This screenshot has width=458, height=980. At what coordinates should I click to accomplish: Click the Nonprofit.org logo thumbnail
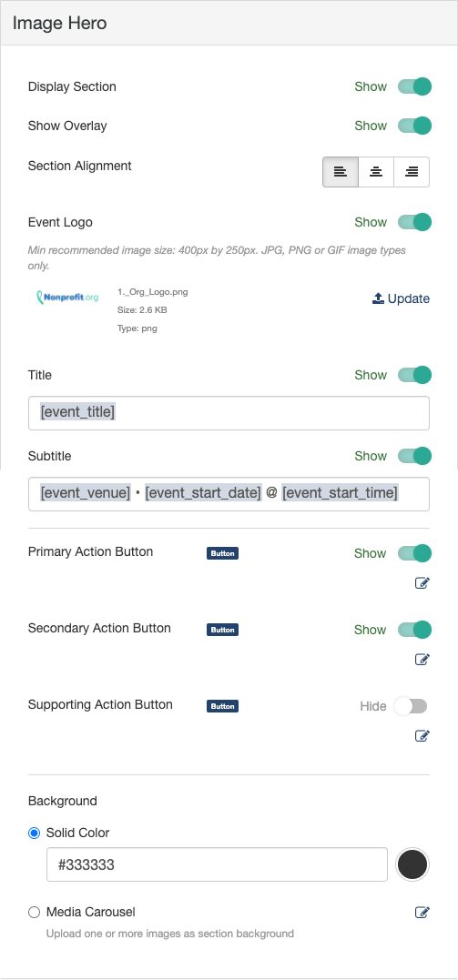(67, 298)
